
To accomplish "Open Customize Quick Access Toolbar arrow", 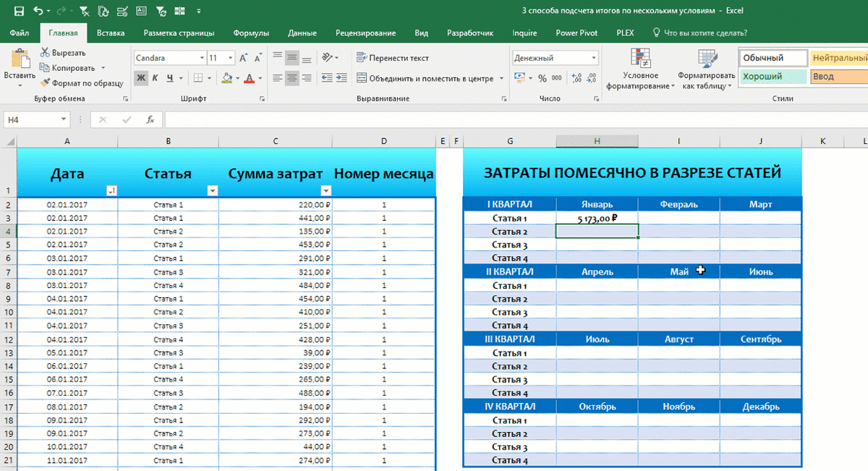I will [x=198, y=11].
